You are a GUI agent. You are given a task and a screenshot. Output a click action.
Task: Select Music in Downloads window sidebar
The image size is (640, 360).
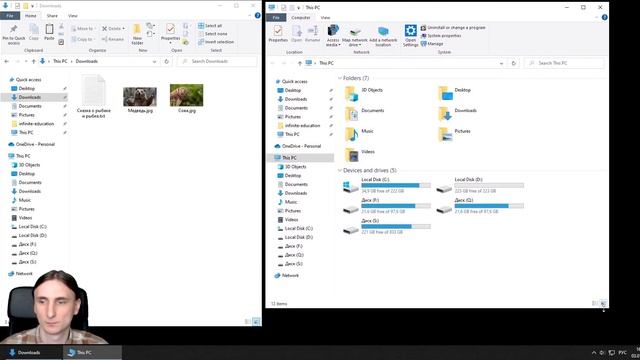click(24, 200)
